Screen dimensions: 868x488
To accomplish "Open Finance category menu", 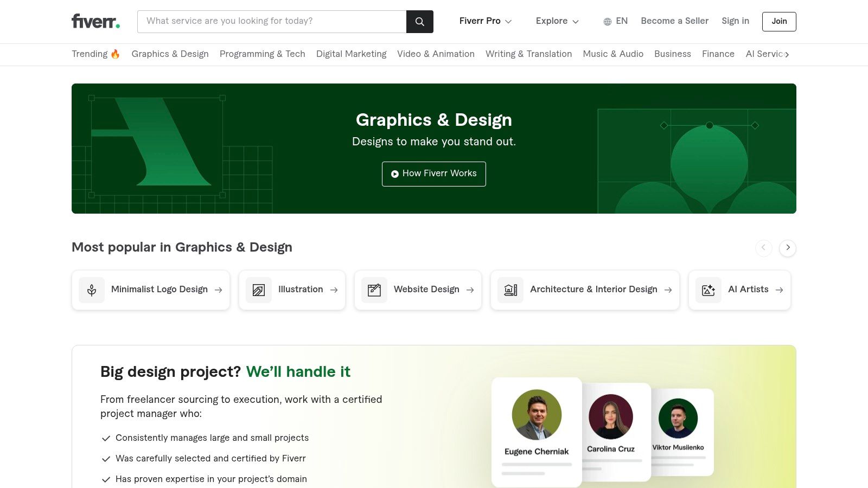I will 718,54.
